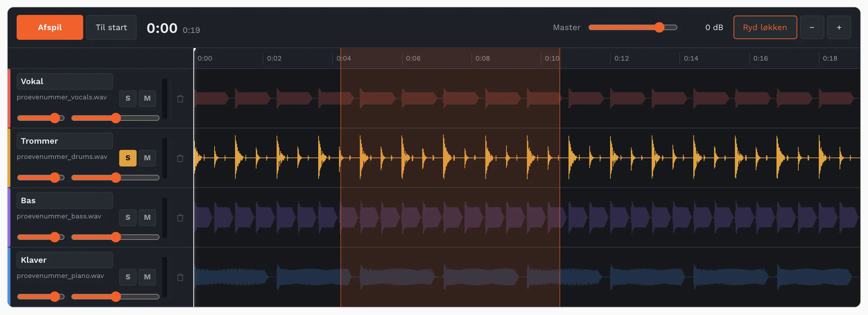
Task: Remove the Bas track using trash icon
Action: (x=180, y=218)
